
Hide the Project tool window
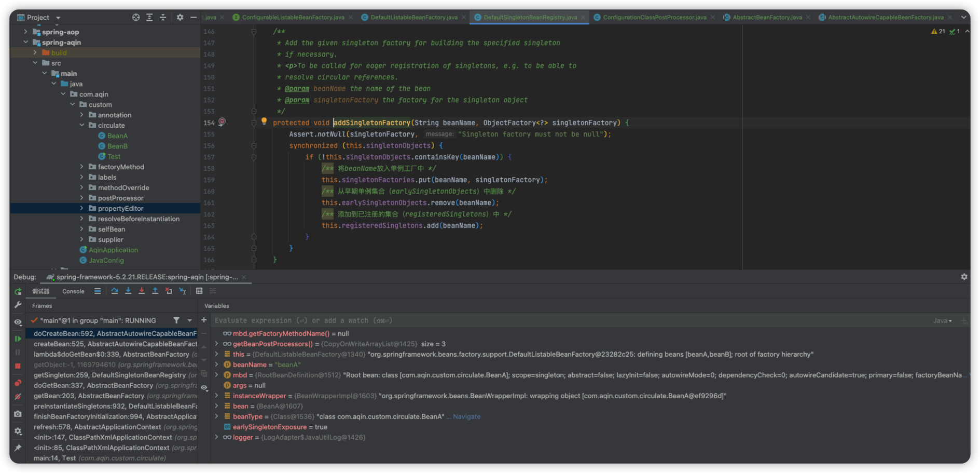click(x=194, y=17)
